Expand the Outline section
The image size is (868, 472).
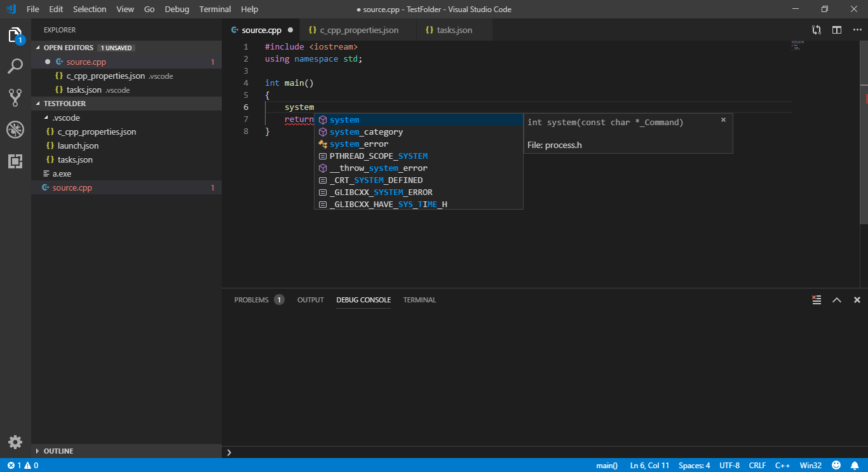click(58, 451)
